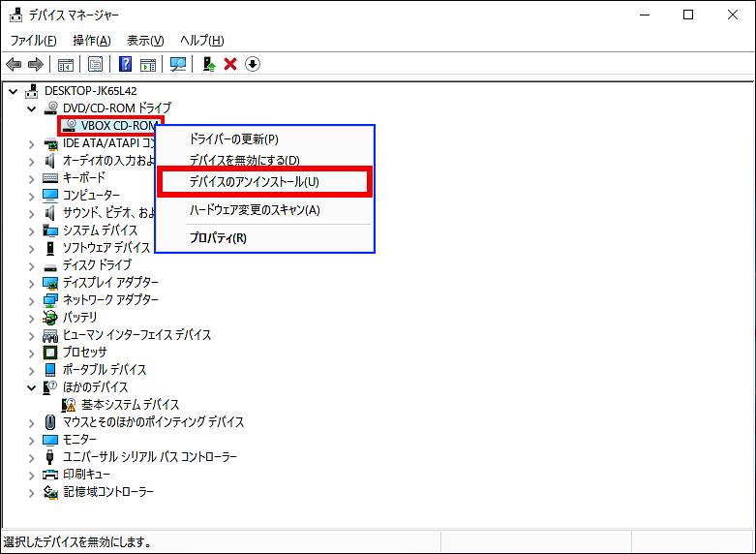The height and width of the screenshot is (554, 756).
Task: Expand the キーボード node
Action: point(31,178)
